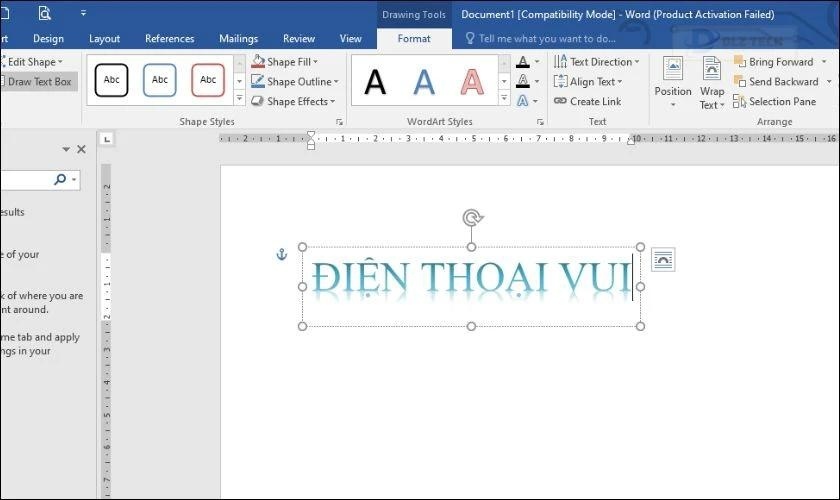Expand the WordArt Styles gallery More button
Image resolution: width=840 pixels, height=500 pixels.
(x=504, y=98)
